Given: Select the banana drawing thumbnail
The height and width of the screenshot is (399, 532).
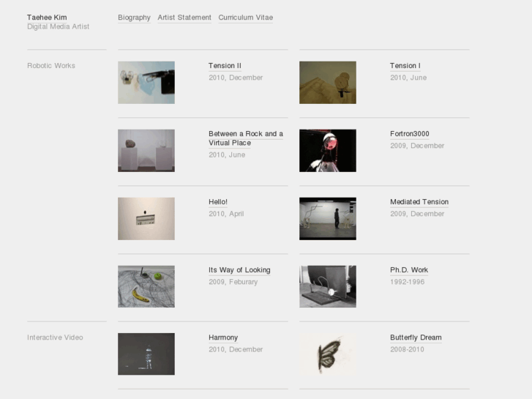Looking at the screenshot, I should [x=146, y=286].
